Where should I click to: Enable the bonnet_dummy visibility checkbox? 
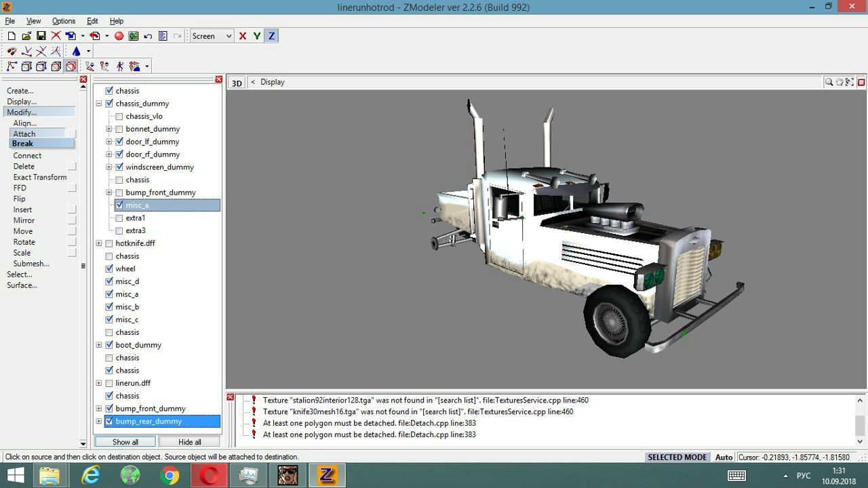click(119, 129)
